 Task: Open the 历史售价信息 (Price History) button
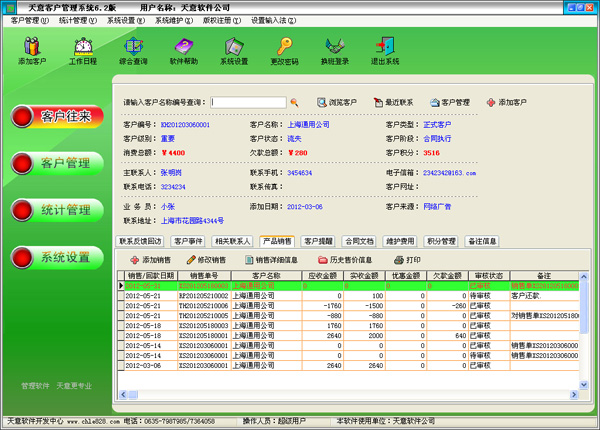pyautogui.click(x=345, y=259)
